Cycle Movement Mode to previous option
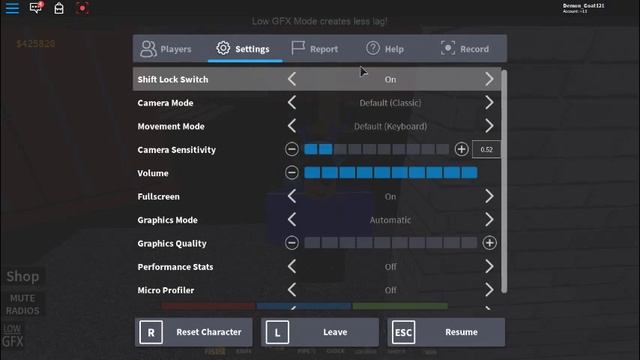The height and width of the screenshot is (360, 640). [x=292, y=126]
